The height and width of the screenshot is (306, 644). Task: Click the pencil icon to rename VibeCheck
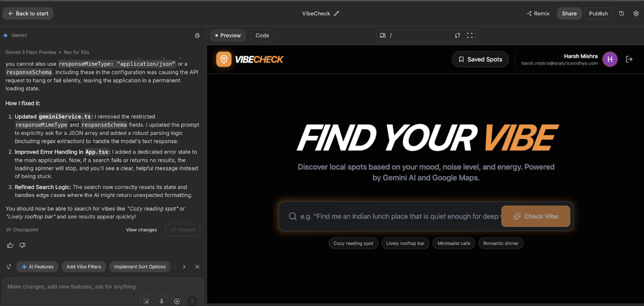point(336,13)
